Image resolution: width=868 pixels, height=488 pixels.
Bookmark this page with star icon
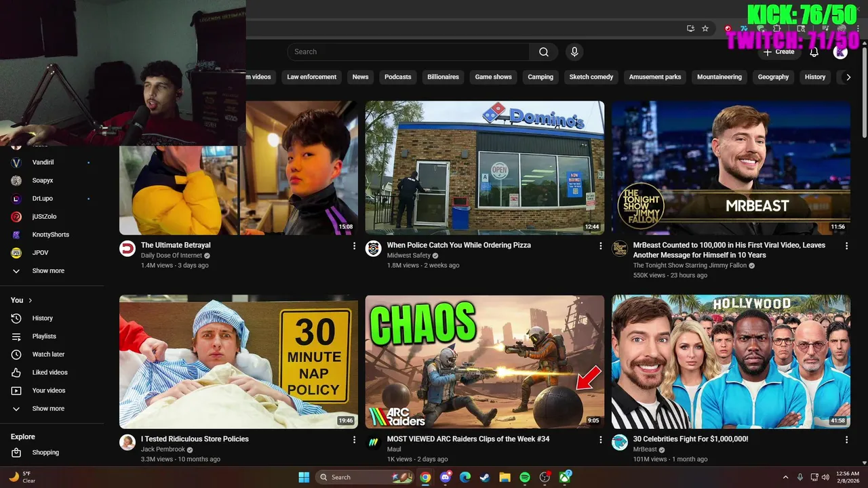tap(705, 28)
